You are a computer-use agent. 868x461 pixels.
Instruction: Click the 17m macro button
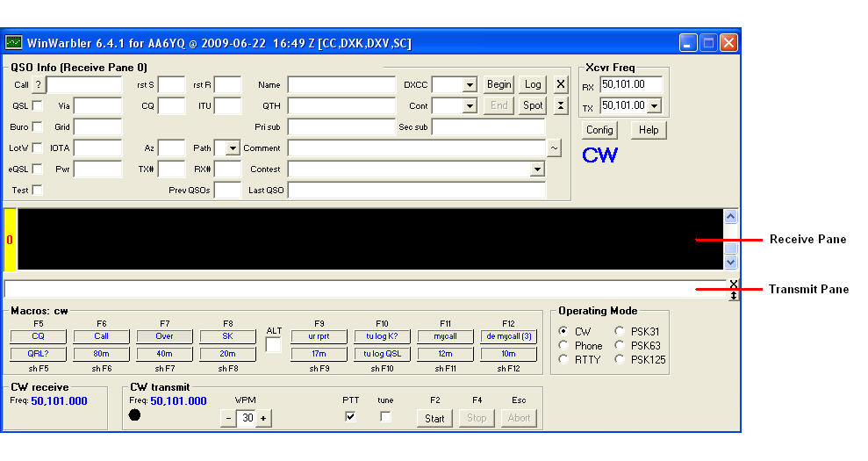coord(319,354)
